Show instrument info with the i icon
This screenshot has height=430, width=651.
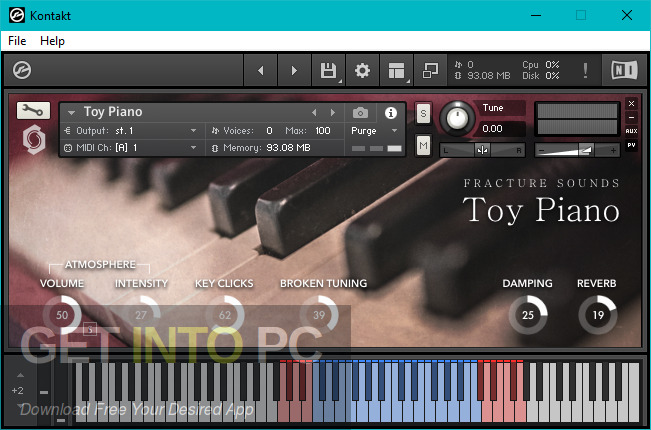[390, 112]
